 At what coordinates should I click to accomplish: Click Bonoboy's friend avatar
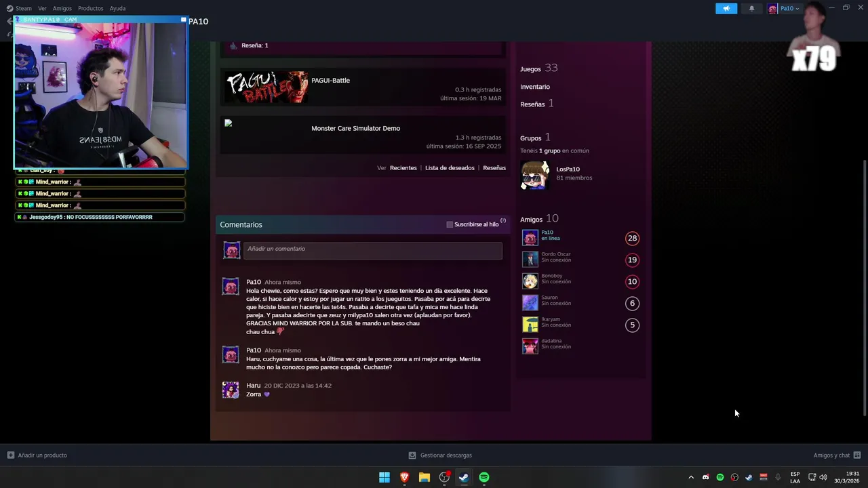(530, 281)
